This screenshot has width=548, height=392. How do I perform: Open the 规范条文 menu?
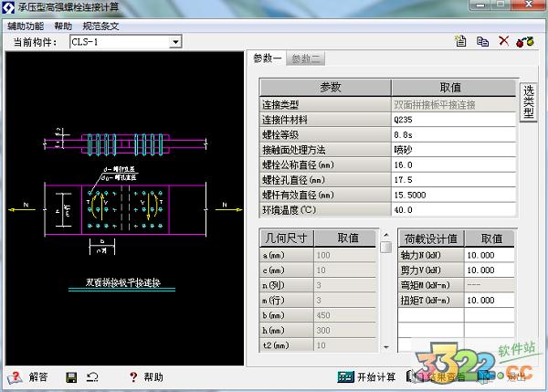click(x=100, y=26)
